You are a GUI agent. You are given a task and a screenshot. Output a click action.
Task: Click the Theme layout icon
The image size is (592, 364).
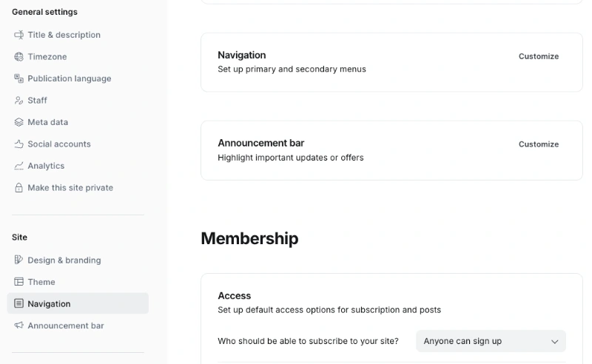(19, 282)
